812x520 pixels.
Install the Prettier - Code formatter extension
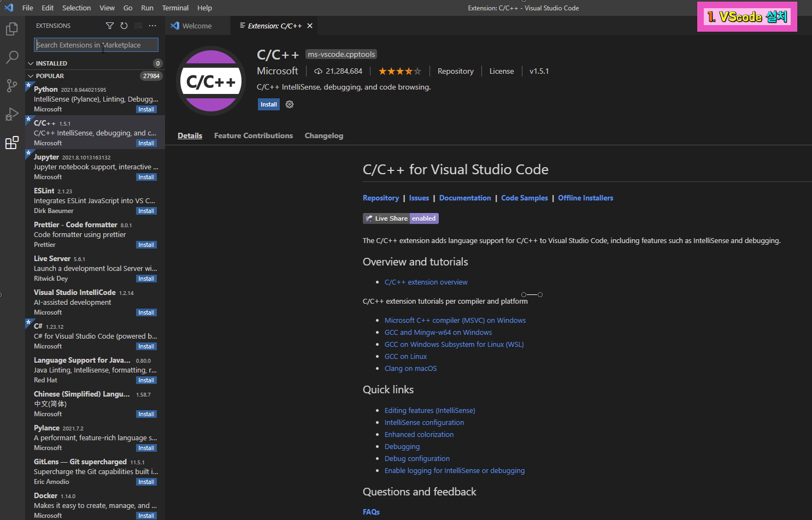(x=146, y=245)
